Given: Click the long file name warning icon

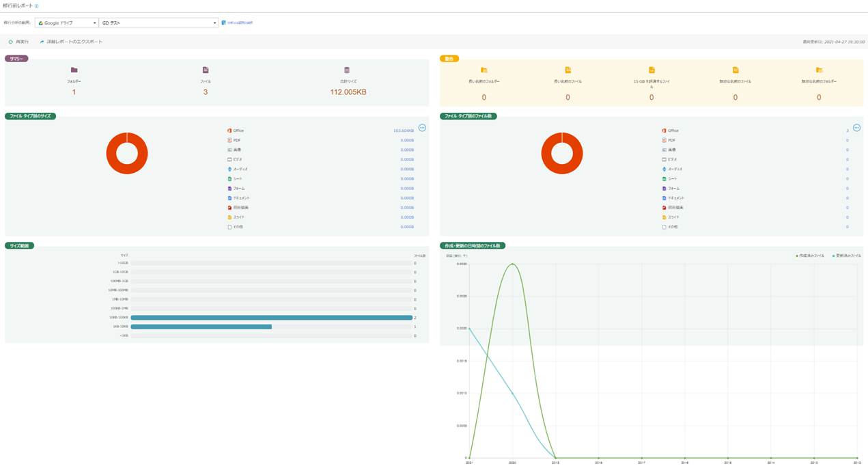Looking at the screenshot, I should point(568,70).
